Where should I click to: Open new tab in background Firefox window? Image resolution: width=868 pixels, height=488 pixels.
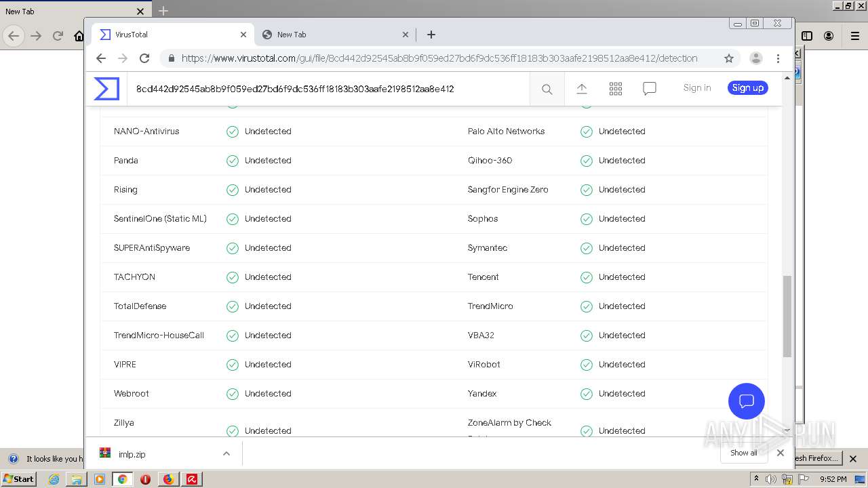click(163, 11)
